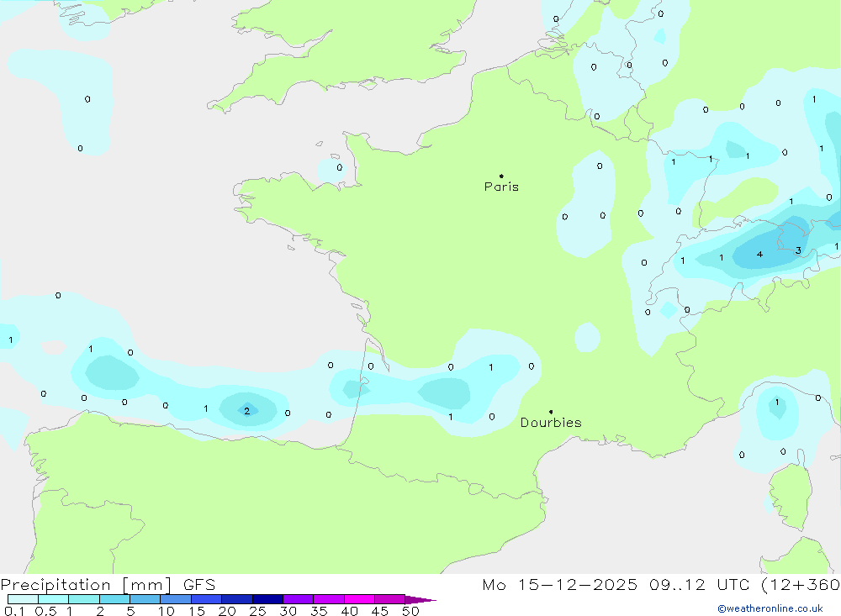Open the weatheronline.co.uk copyright link
The height and width of the screenshot is (616, 841).
[x=770, y=608]
